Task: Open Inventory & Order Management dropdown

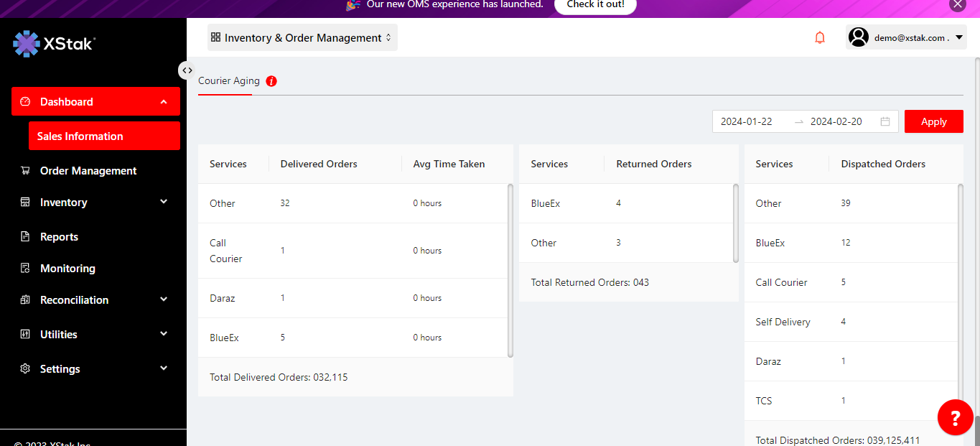Action: pyautogui.click(x=302, y=38)
